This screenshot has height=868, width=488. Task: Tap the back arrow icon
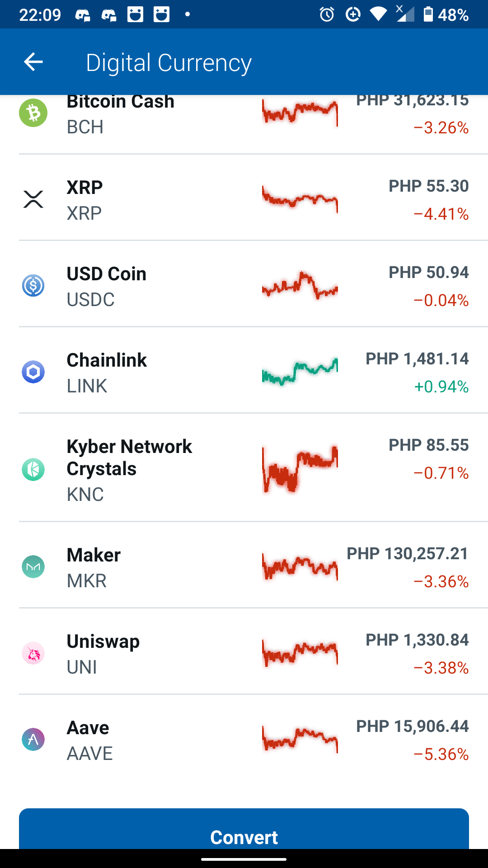(x=33, y=62)
